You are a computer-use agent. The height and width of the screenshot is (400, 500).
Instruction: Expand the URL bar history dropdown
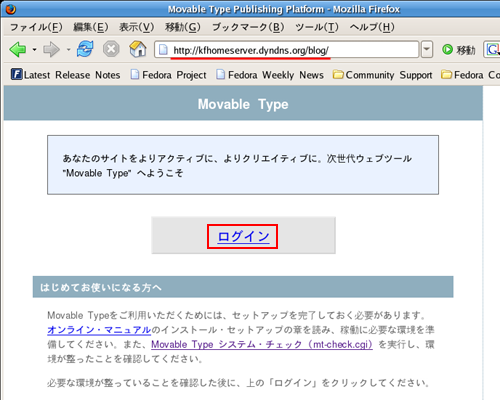(x=427, y=50)
